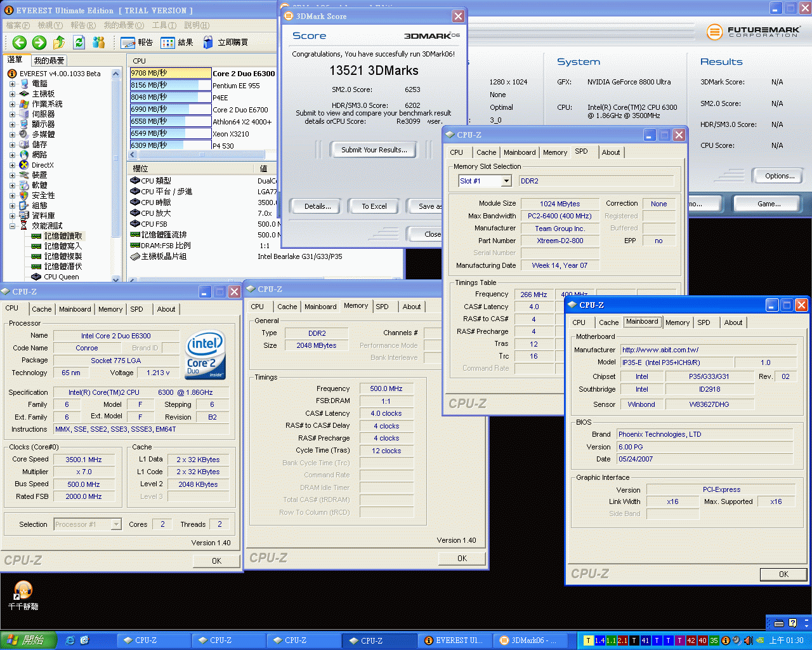812x650 pixels.
Task: Switch to About tab in CPU-Z SPD window
Action: [611, 152]
